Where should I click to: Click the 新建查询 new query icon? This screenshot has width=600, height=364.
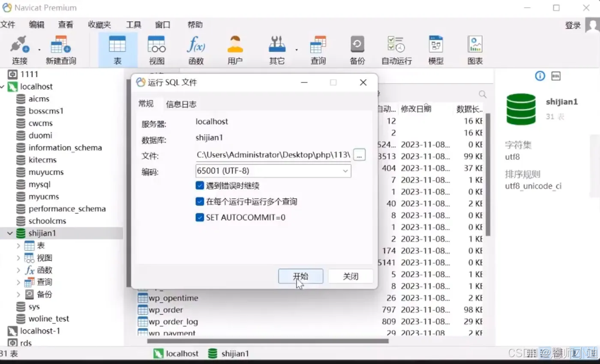(61, 50)
